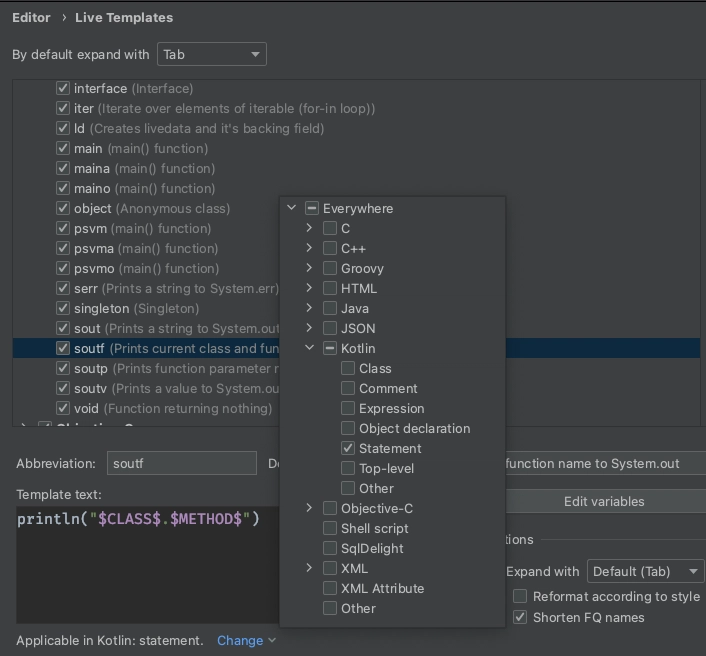Enable the Groovy context checkbox
Image resolution: width=706 pixels, height=656 pixels.
pyautogui.click(x=330, y=268)
